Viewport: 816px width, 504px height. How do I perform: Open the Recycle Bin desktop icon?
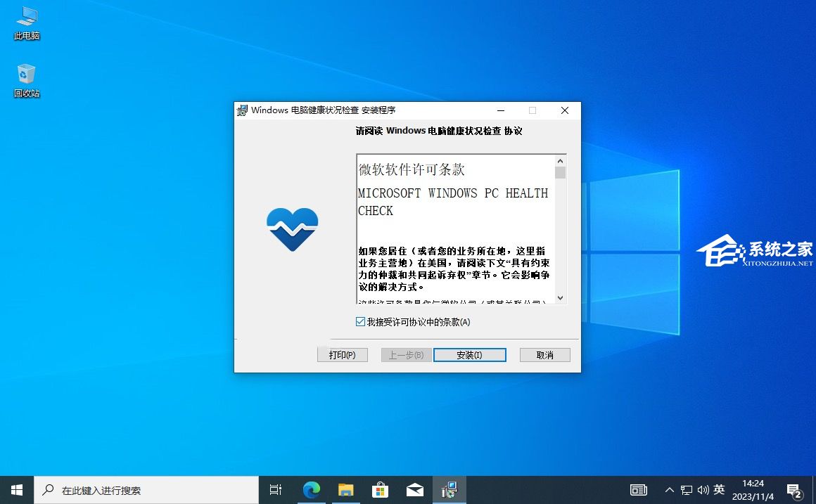coord(27,81)
